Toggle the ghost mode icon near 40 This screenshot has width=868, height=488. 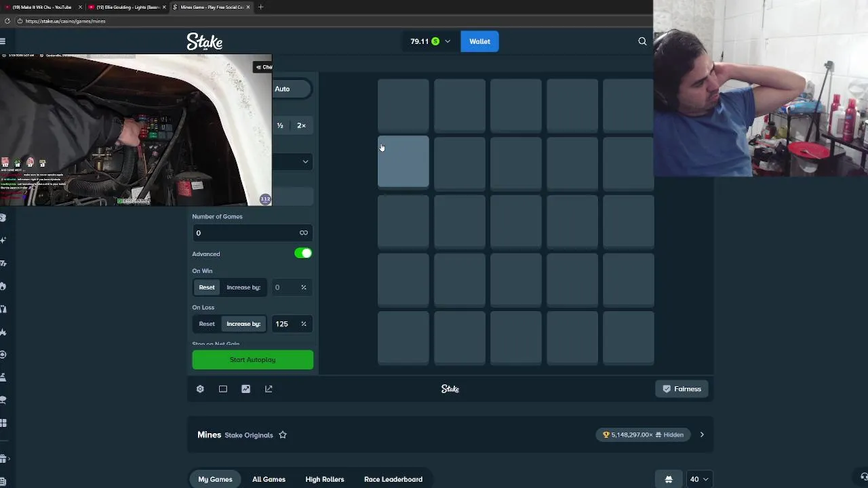coord(669,479)
